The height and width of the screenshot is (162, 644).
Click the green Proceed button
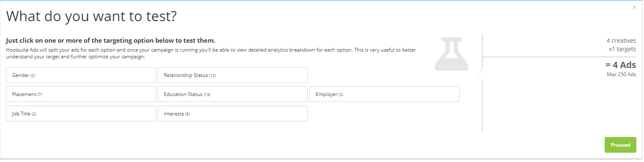tap(620, 145)
